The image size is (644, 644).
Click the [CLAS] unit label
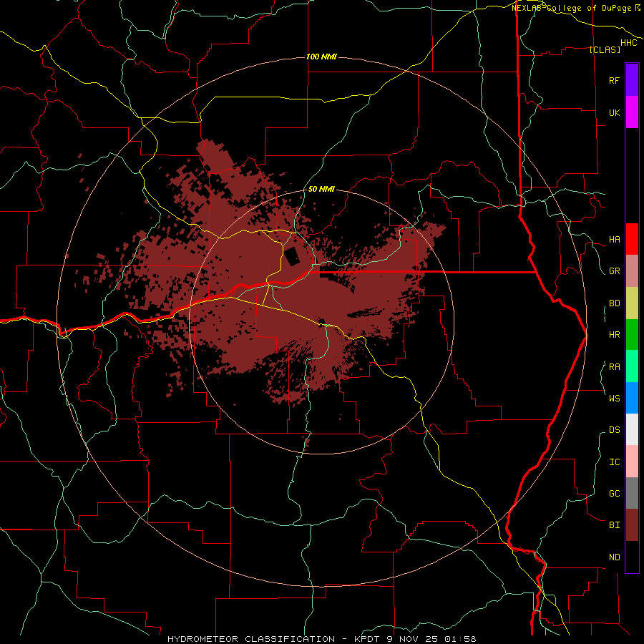click(605, 49)
